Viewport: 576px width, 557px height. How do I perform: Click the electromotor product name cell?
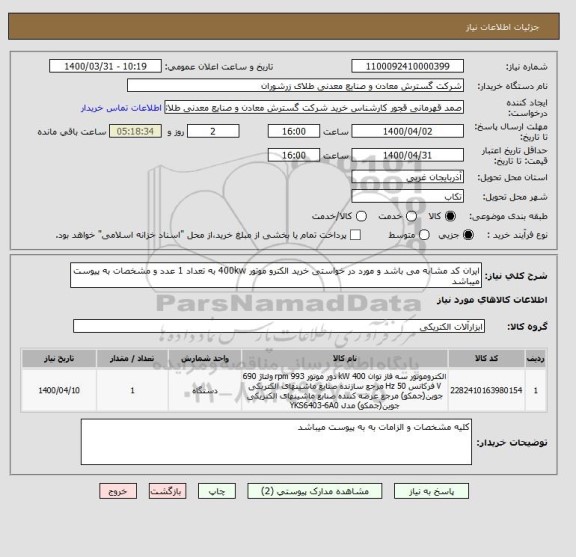tap(345, 390)
